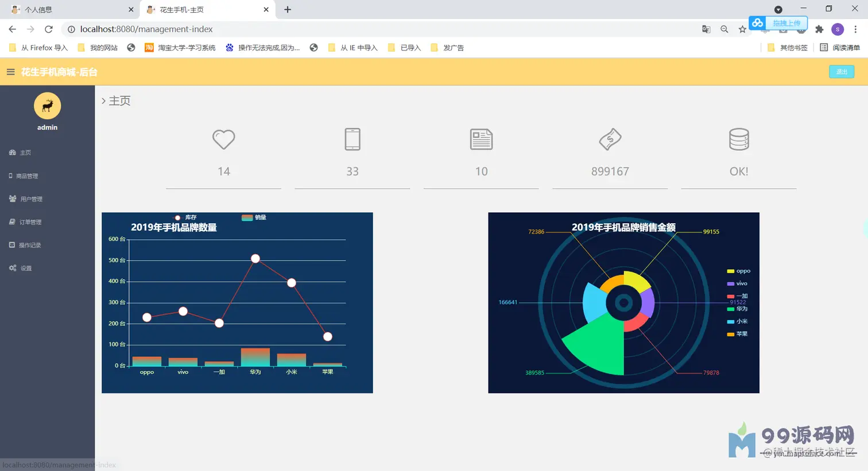The image size is (868, 471).
Task: Click the address bar URL
Action: click(x=146, y=29)
